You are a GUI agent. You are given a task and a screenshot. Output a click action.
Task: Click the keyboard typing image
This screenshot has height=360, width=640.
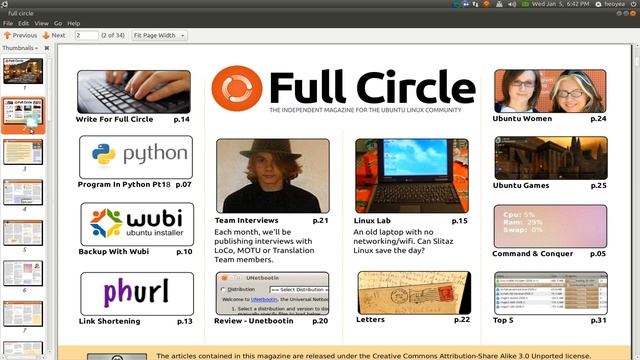pyautogui.click(x=134, y=92)
